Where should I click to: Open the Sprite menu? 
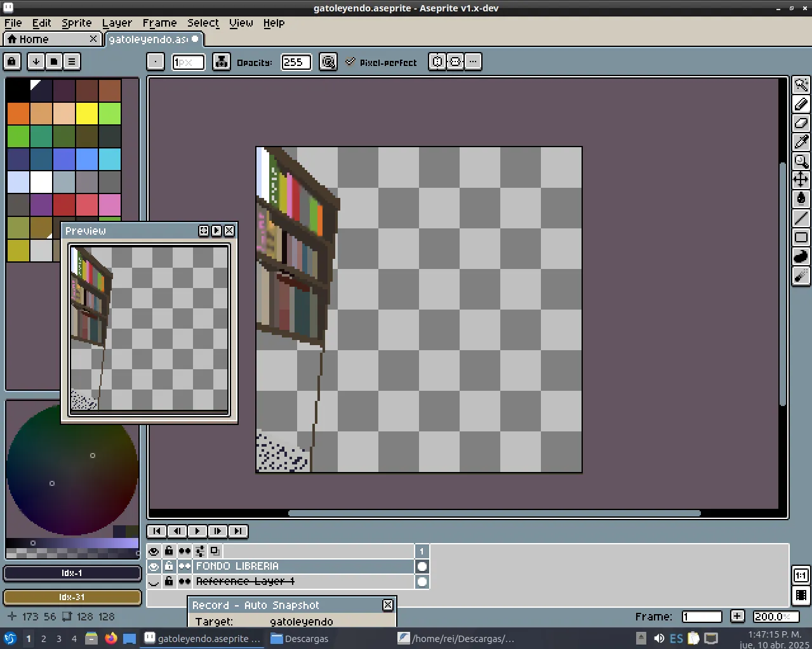click(x=77, y=23)
